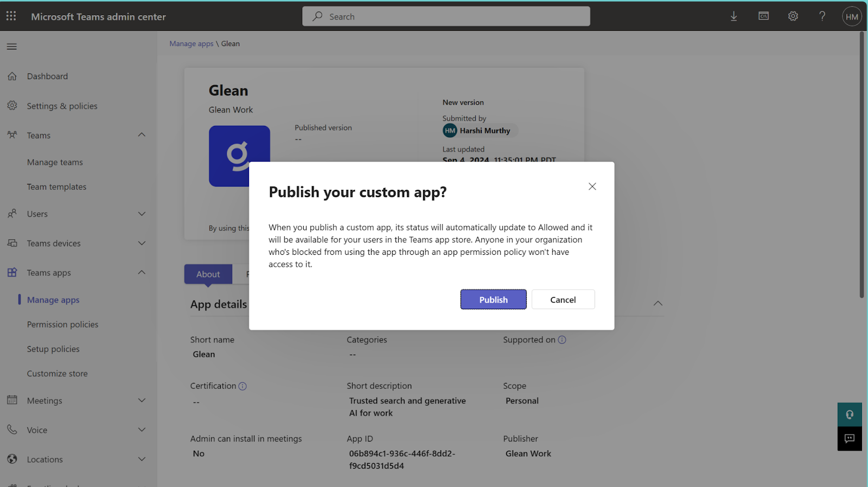Click the Teams apps grid icon
The image size is (868, 487).
point(12,272)
